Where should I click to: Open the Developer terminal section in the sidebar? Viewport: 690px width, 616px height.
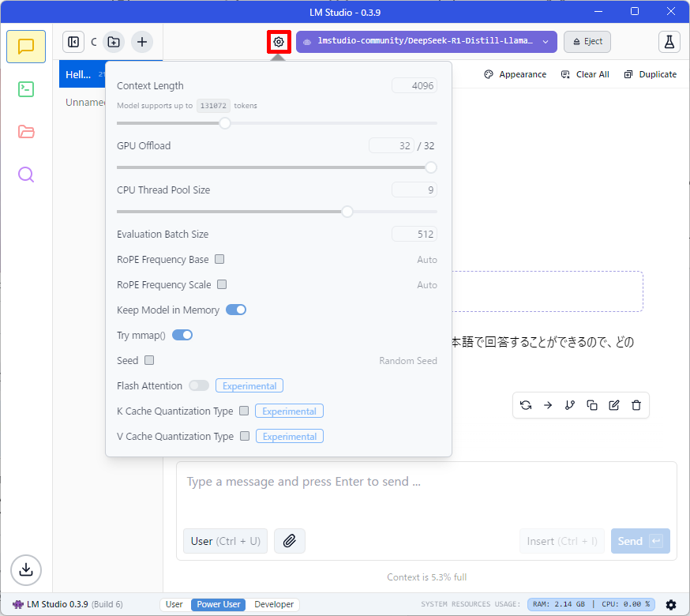point(26,89)
